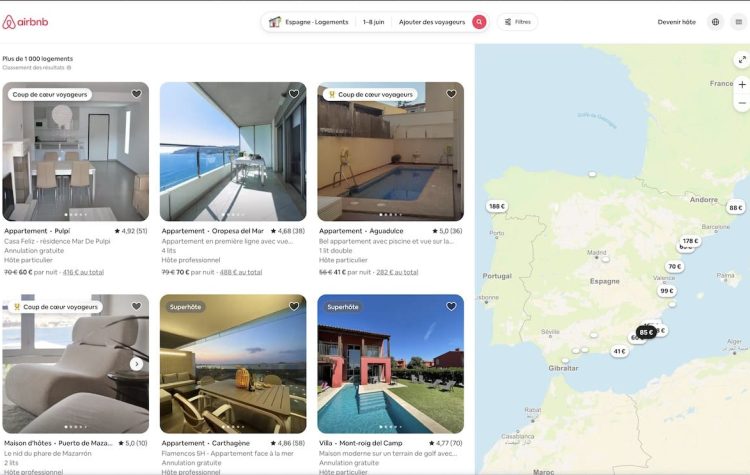
Task: Open price breakdown 282 € au total
Action: point(397,272)
